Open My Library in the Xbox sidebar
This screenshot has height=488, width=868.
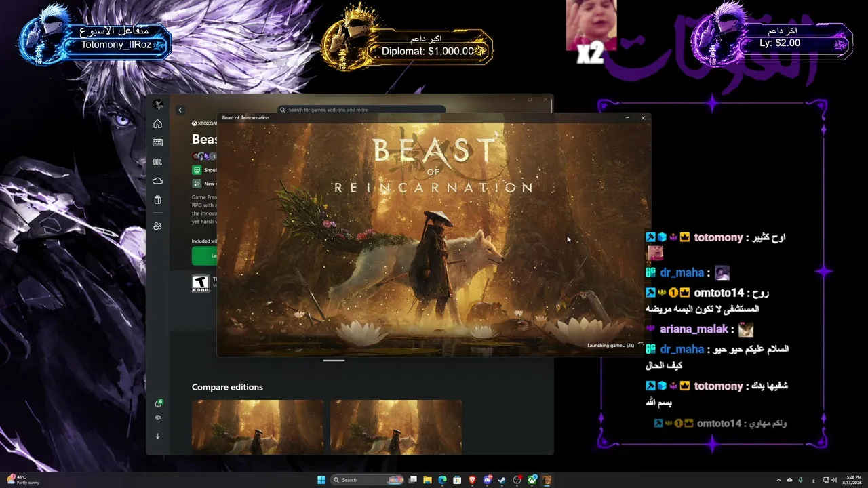point(158,162)
